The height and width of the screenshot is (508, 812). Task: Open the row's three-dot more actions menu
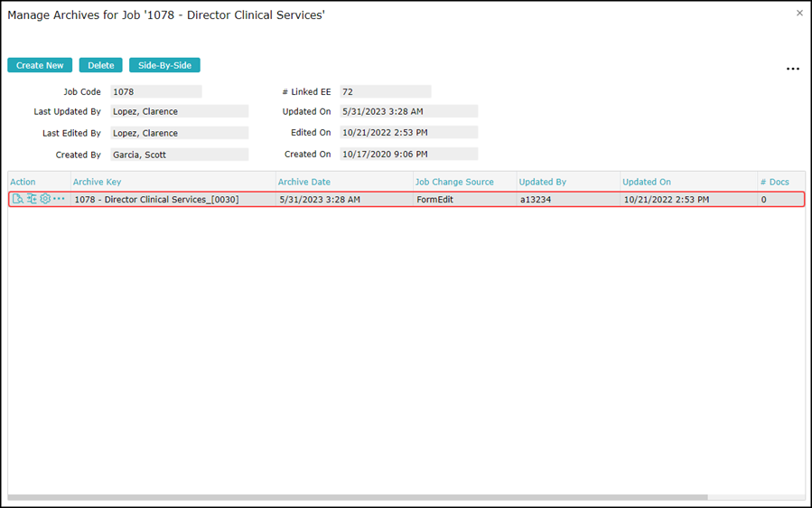[x=59, y=199]
